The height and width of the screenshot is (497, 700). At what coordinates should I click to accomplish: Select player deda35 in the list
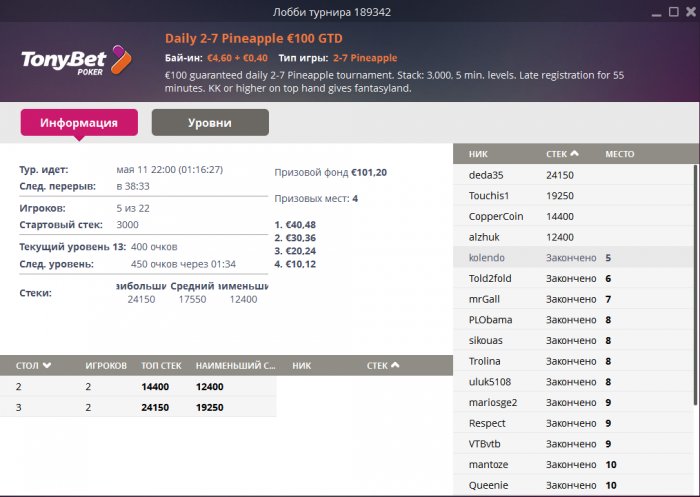[486, 175]
